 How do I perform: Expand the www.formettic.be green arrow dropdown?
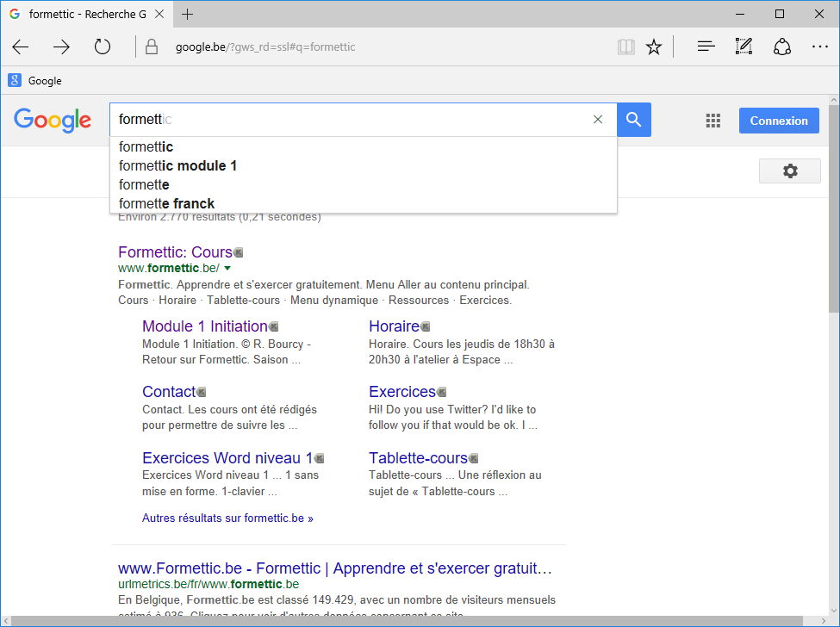click(x=227, y=268)
